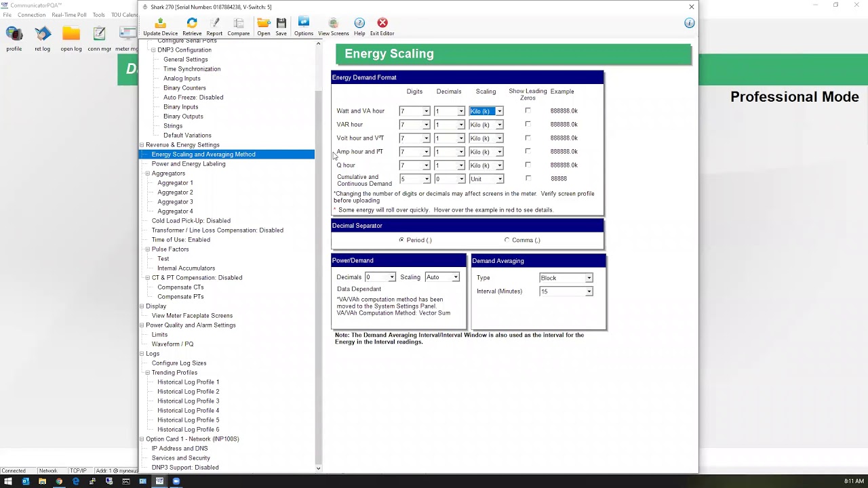Open View Meter Faceplate Screens
Screen dimensions: 868x488
click(192, 316)
